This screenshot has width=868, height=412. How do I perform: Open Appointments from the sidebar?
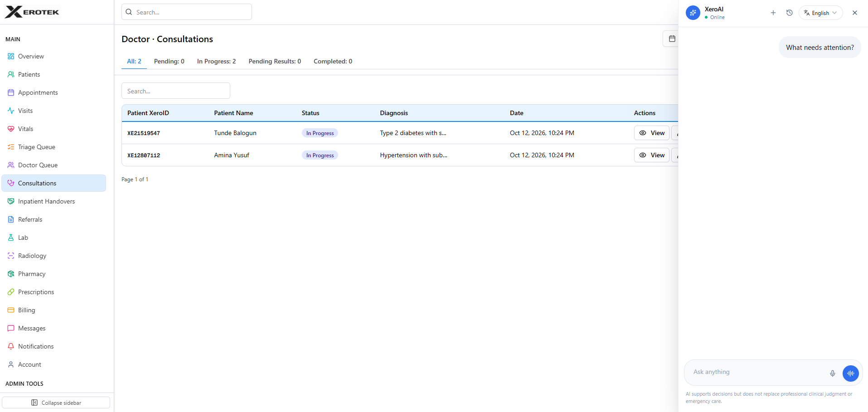tap(53, 92)
